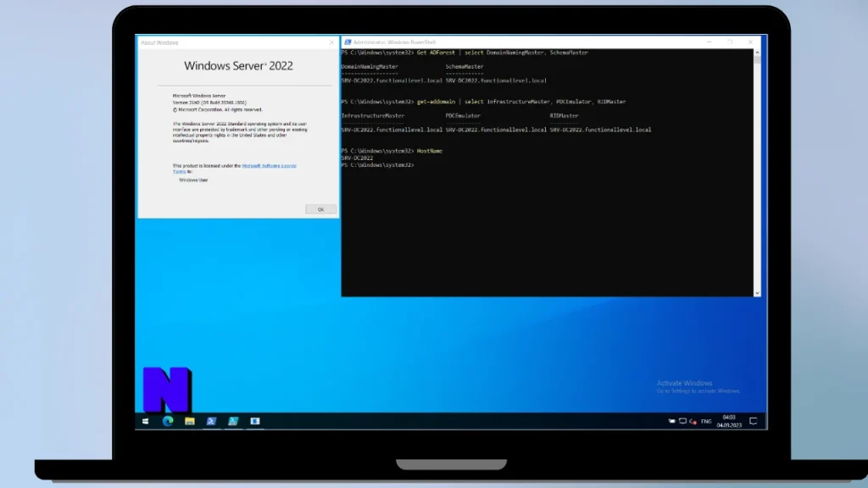Click the PowerShell scrollbar up arrow
Image resolution: width=868 pixels, height=488 pixels.
click(x=757, y=53)
